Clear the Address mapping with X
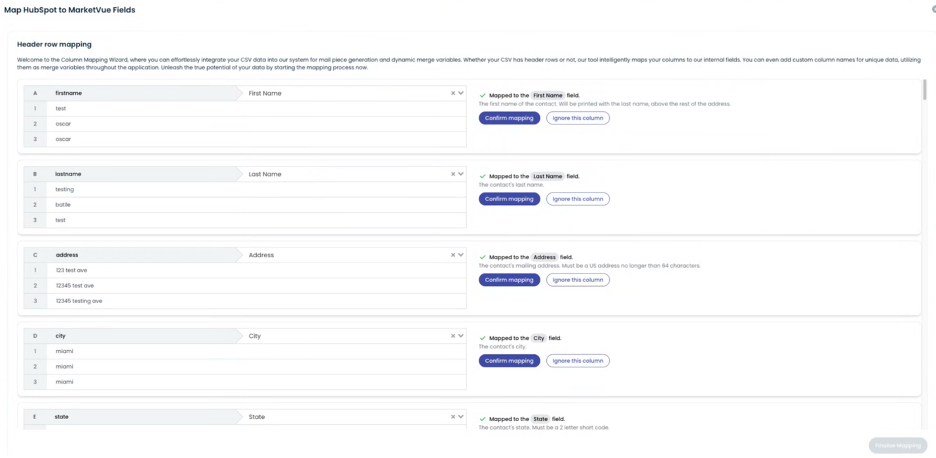Image resolution: width=936 pixels, height=458 pixels. [452, 255]
